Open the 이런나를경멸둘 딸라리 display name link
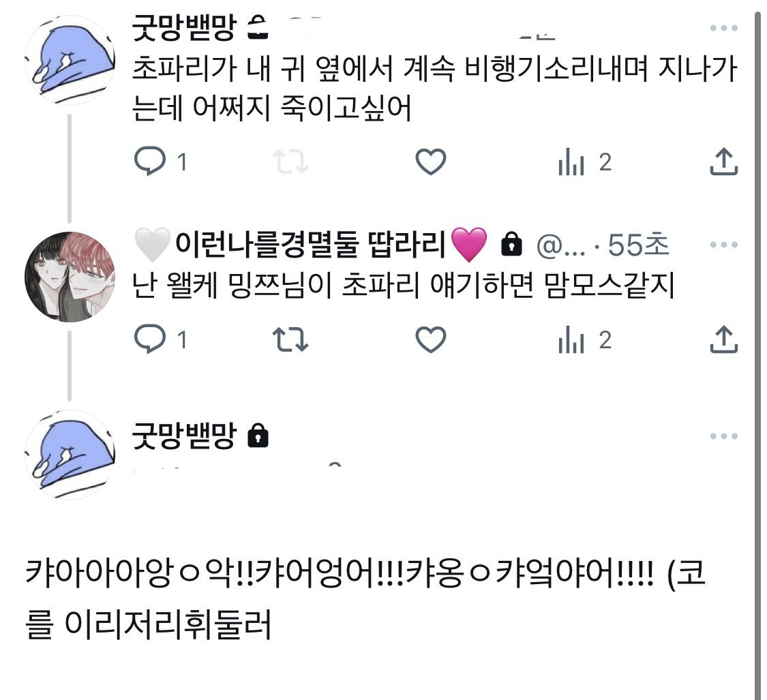767x700 pixels. pos(310,245)
